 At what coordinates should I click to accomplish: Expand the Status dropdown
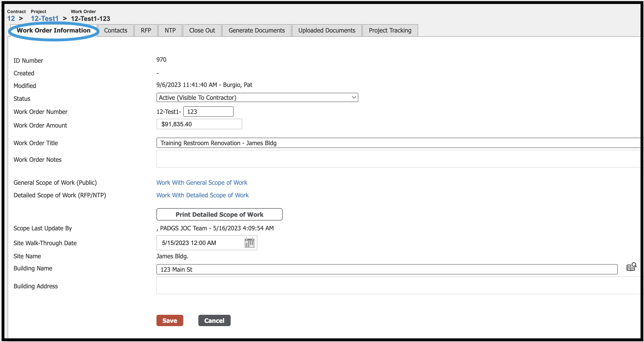(257, 98)
